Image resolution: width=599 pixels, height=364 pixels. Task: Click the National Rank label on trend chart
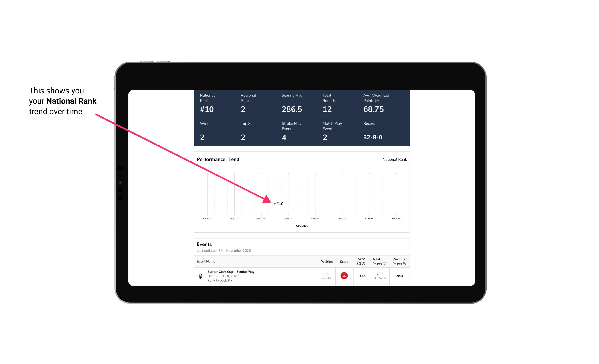pos(394,159)
